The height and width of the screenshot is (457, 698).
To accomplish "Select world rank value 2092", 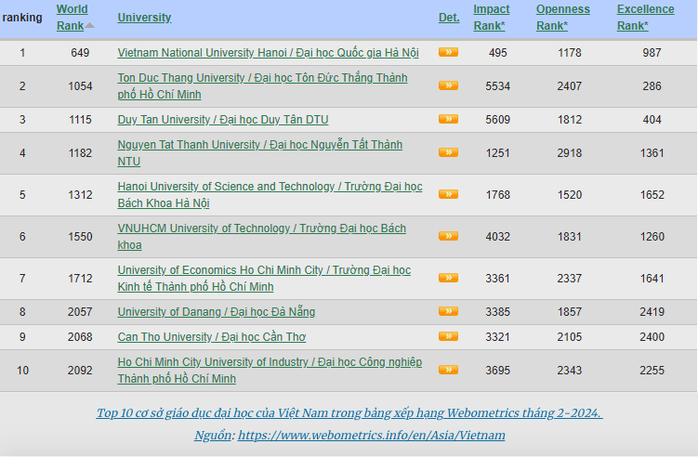I will [80, 370].
